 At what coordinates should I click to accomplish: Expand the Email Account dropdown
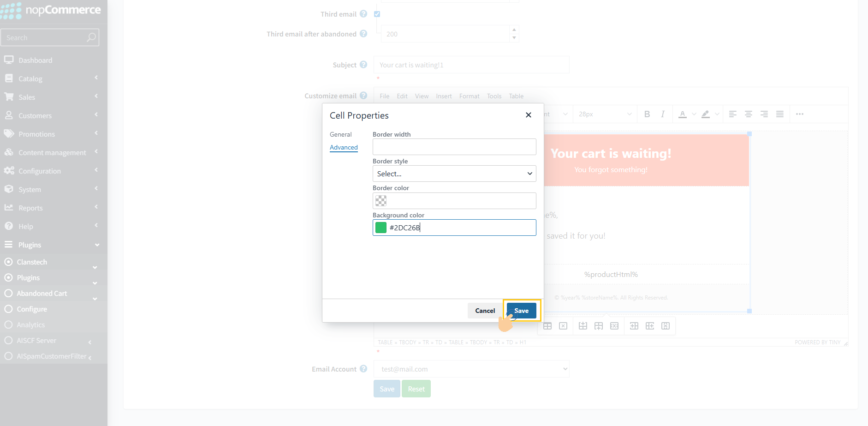(x=471, y=369)
